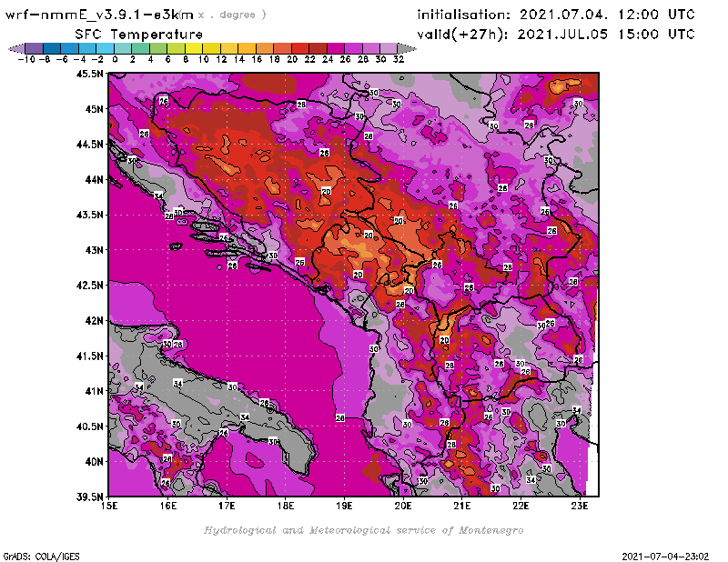Viewport: 728px width, 562px height.
Task: Select the -8 to -6 dark blue legend swatch
Action: coord(52,48)
